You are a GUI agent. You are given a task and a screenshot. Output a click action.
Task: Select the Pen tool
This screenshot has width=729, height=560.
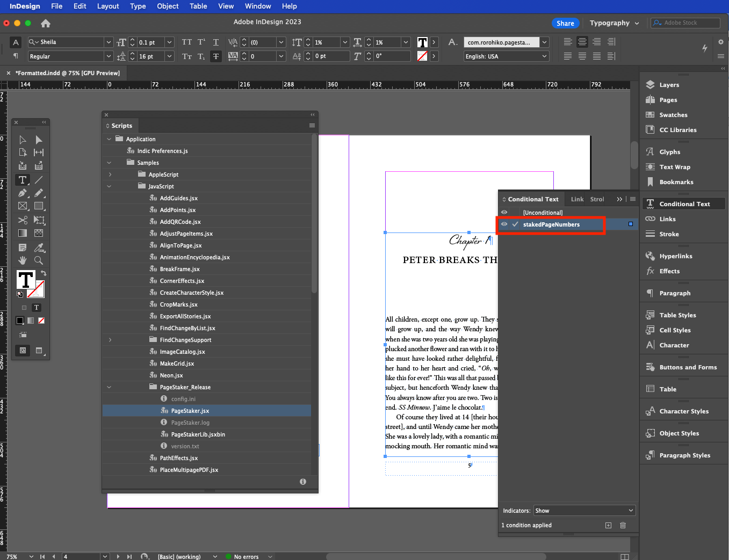[23, 193]
